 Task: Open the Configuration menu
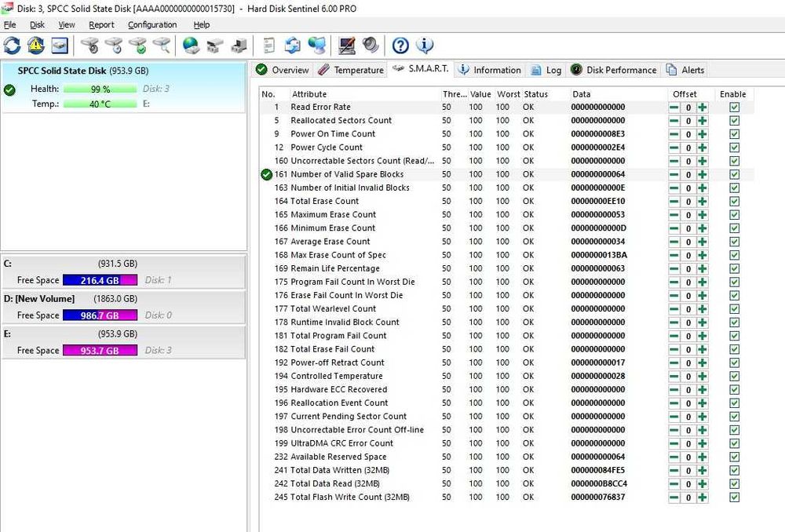pos(152,24)
